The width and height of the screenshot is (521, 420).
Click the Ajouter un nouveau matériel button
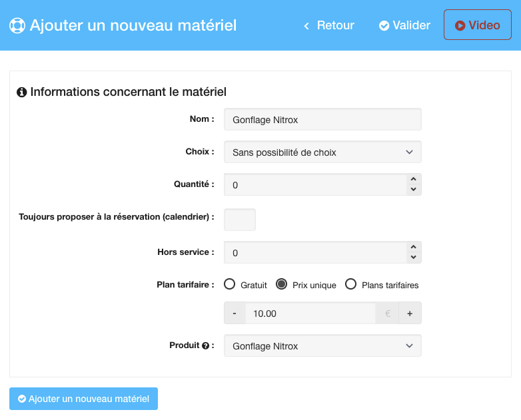(83, 399)
